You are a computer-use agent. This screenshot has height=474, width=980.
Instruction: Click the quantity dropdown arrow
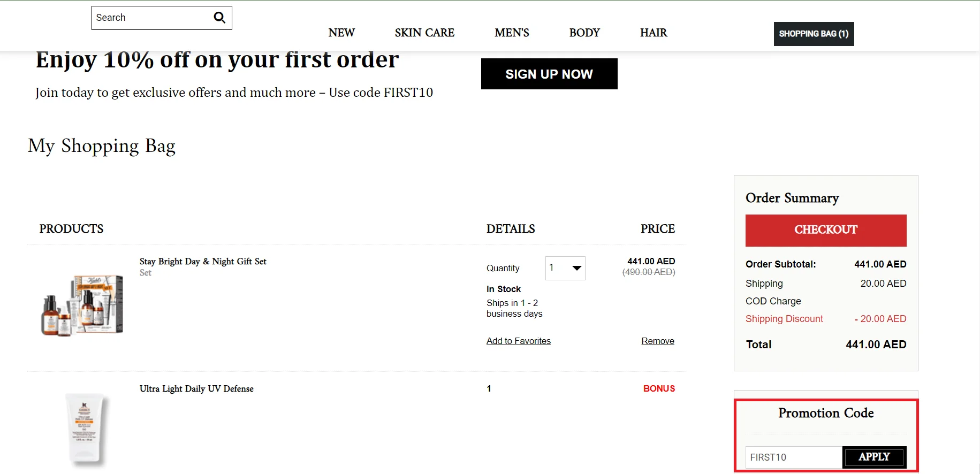click(x=576, y=268)
